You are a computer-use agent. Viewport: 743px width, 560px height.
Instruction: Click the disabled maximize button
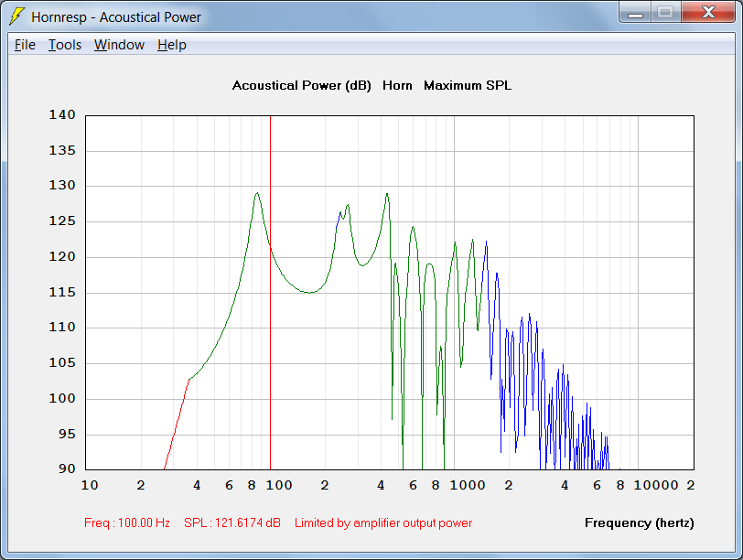[x=666, y=12]
